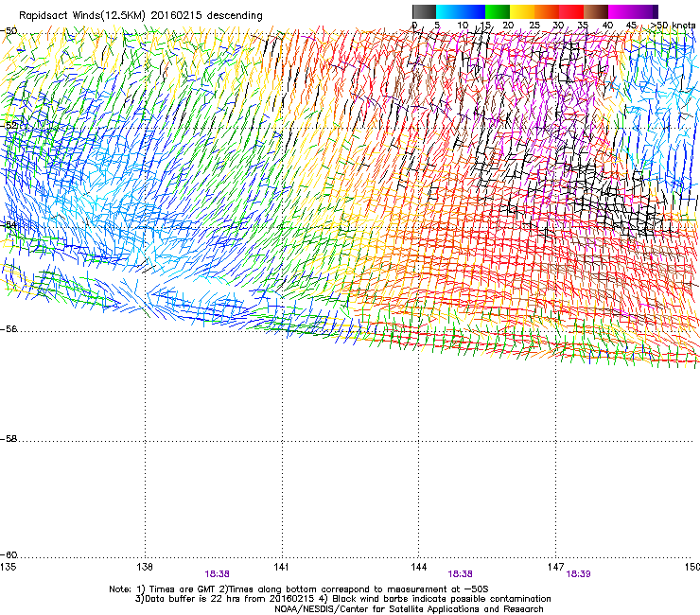Click the '135' longitude axis label

(x=8, y=567)
